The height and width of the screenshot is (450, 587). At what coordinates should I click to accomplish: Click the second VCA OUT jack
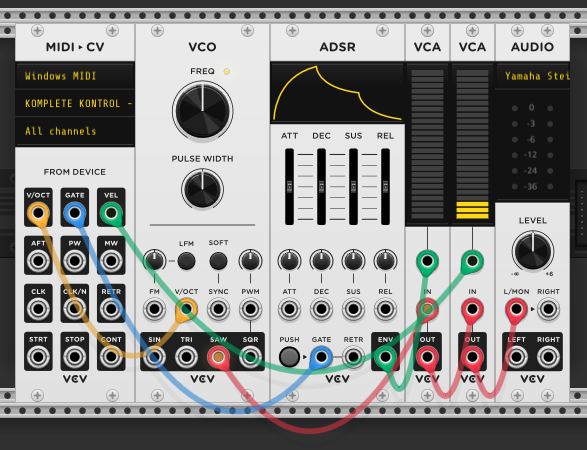click(472, 357)
